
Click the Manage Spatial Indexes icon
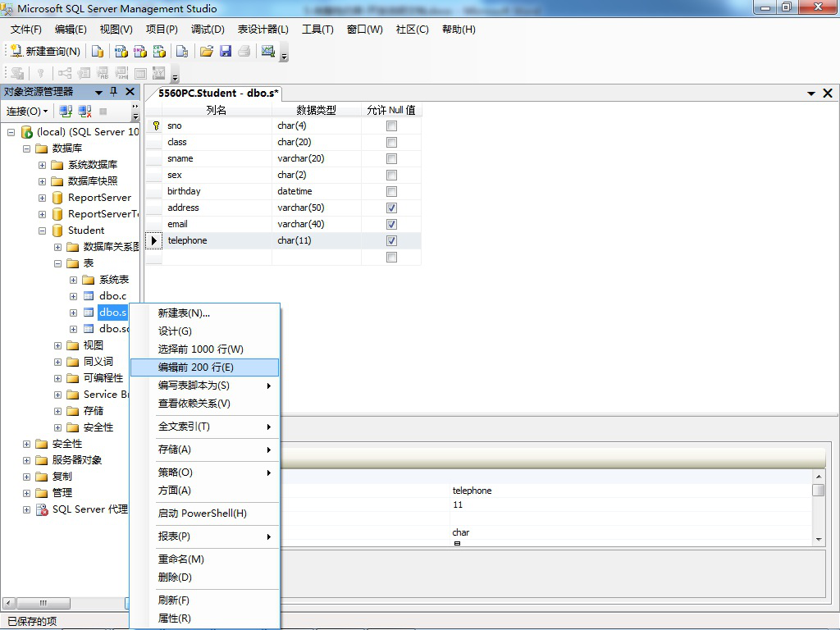click(x=159, y=73)
